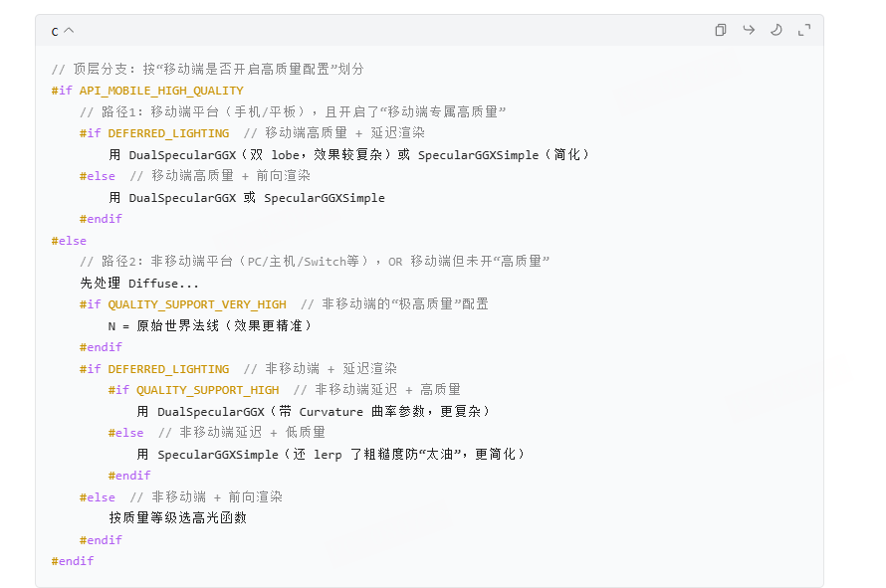Screen dimensions: 886x588
Task: Click the right-arrow wrap icon in header
Action: pyautogui.click(x=749, y=30)
